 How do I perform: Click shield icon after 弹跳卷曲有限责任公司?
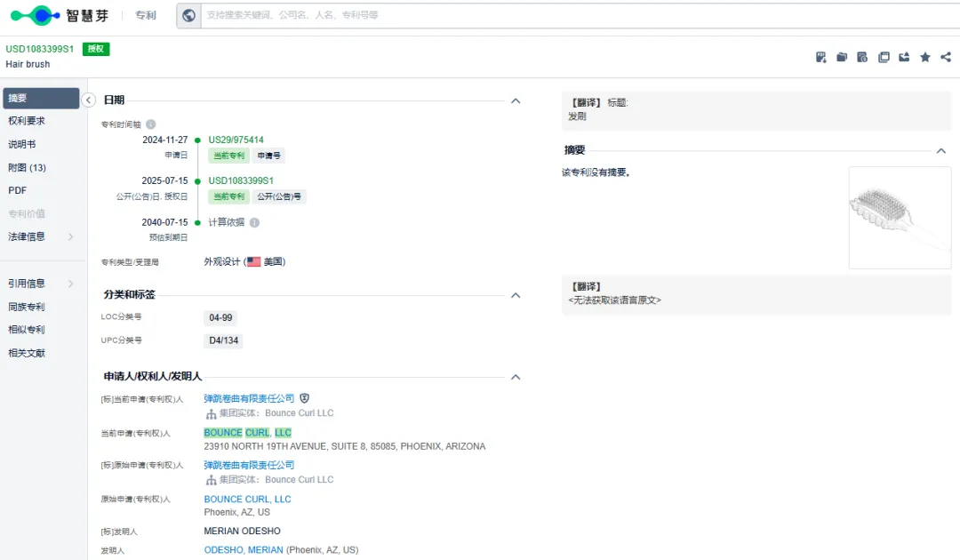(304, 398)
